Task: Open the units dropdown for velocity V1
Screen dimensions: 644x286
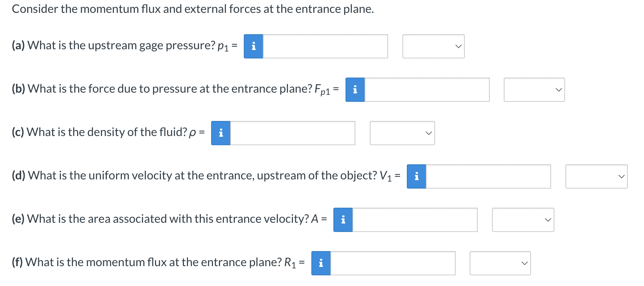Action: coord(596,176)
